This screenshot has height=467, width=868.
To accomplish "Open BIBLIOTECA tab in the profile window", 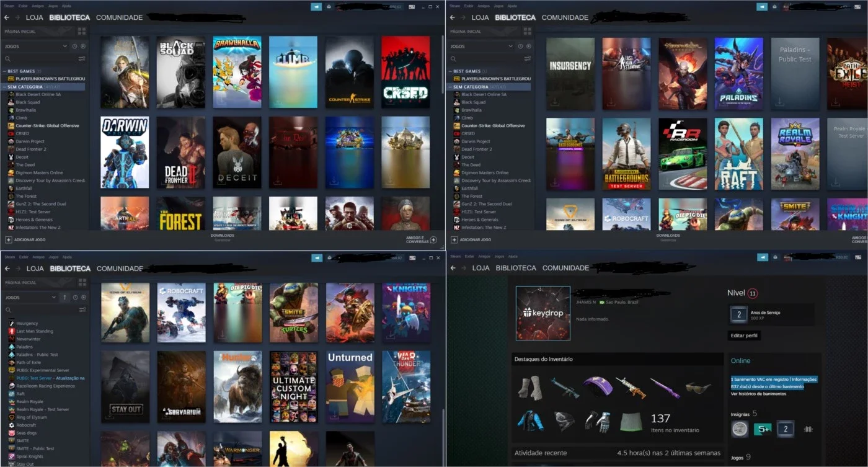I will point(516,268).
